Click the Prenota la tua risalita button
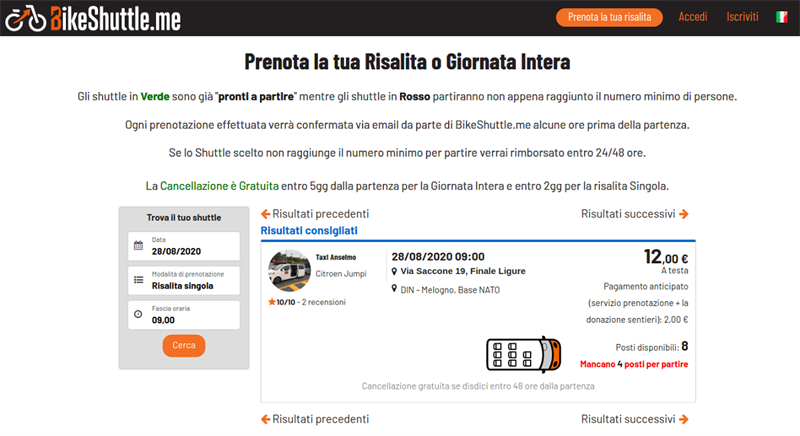Image resolution: width=800 pixels, height=436 pixels. click(x=609, y=17)
